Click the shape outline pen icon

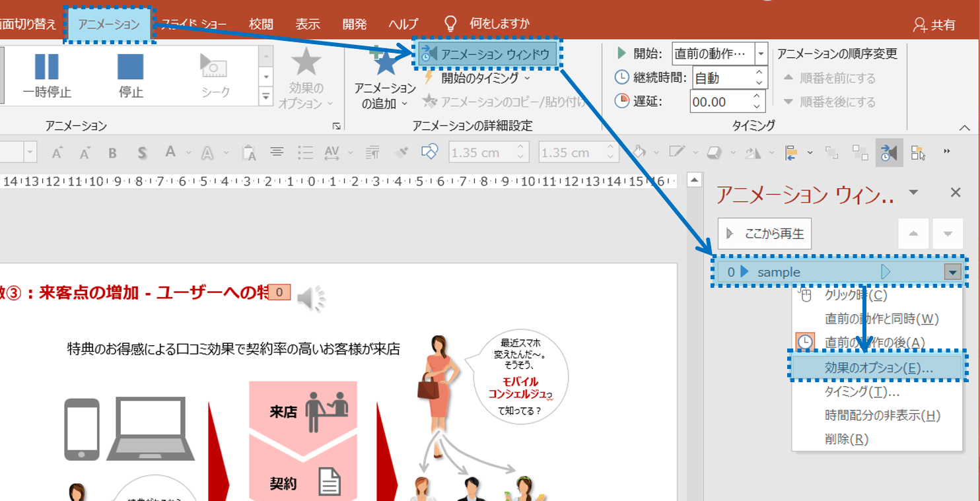[x=677, y=153]
